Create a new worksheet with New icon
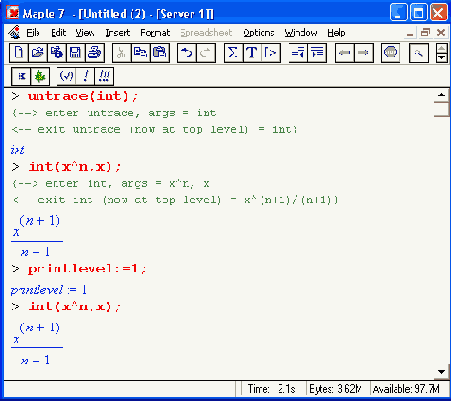 (19, 53)
